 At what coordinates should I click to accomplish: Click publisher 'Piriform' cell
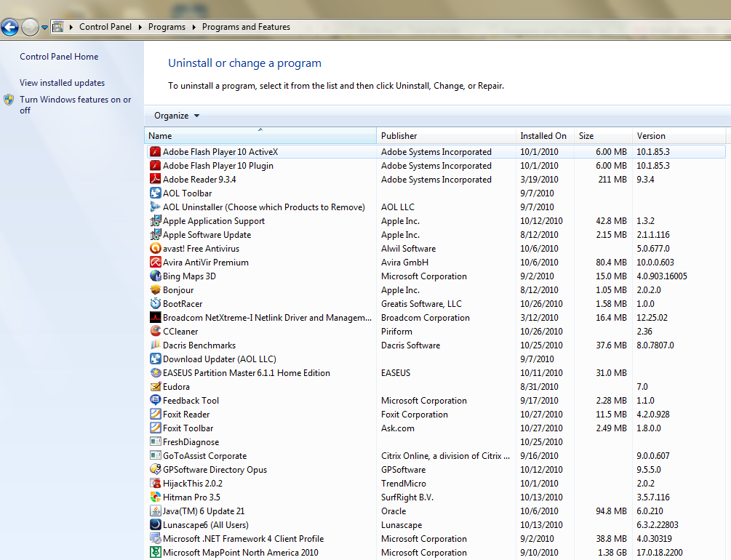point(396,332)
